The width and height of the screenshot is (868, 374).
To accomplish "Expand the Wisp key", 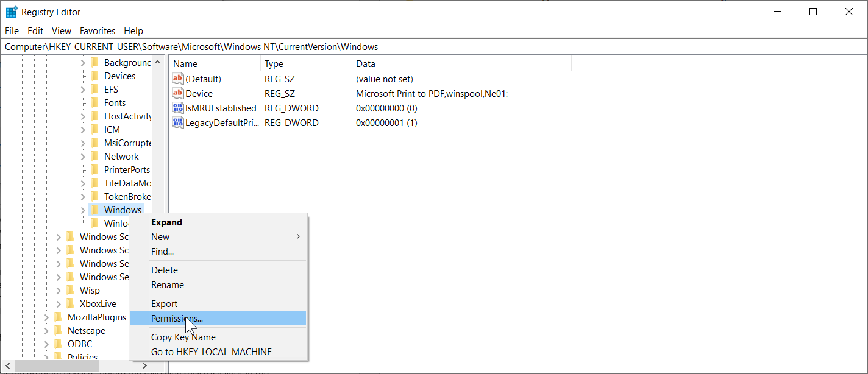I will click(x=59, y=291).
